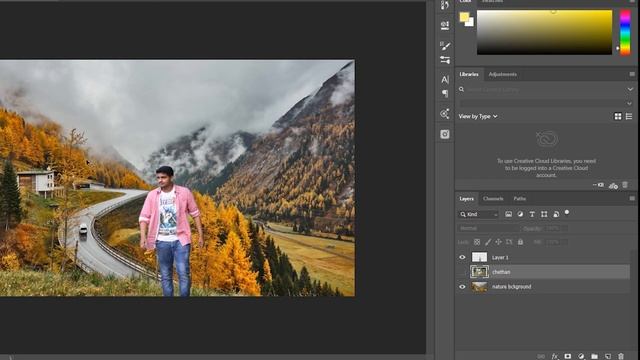Filter layers by shape layers

point(544,214)
